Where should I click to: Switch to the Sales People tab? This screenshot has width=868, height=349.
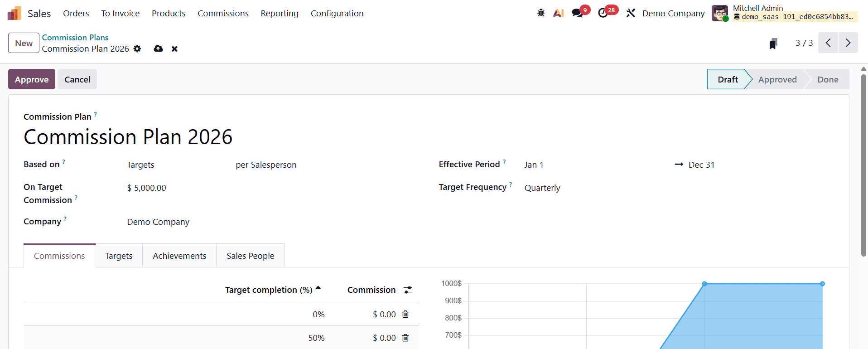[251, 256]
